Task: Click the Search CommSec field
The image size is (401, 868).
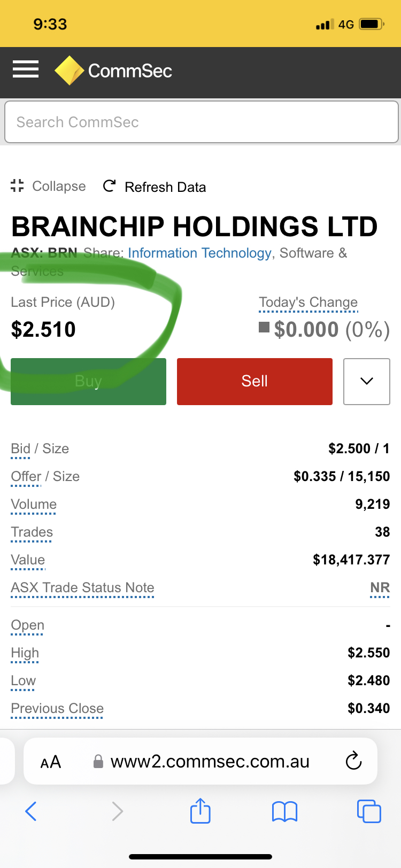Action: click(x=201, y=122)
